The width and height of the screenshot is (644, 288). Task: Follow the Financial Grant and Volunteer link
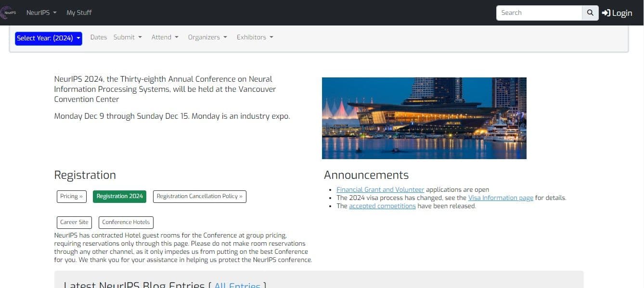click(380, 189)
